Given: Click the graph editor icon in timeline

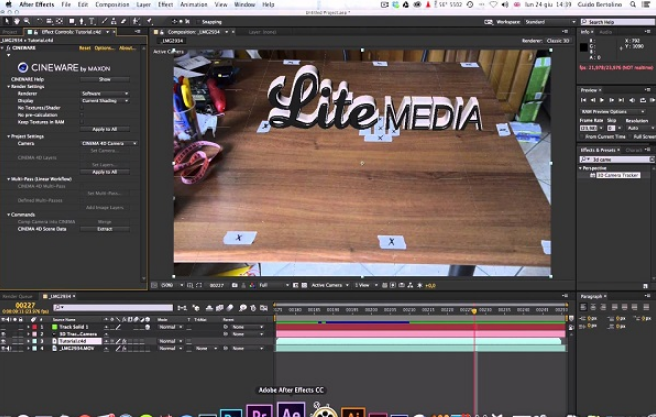Looking at the screenshot, I should click(x=264, y=308).
